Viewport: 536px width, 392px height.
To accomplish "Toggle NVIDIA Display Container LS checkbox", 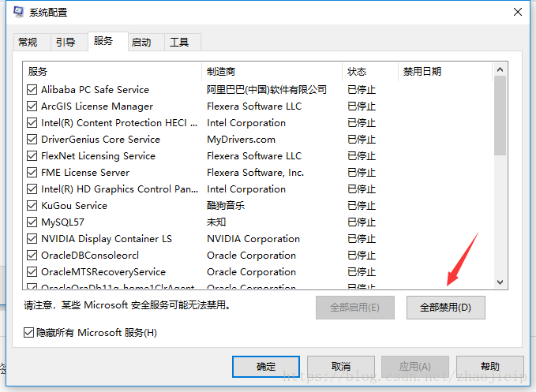I will (x=32, y=239).
